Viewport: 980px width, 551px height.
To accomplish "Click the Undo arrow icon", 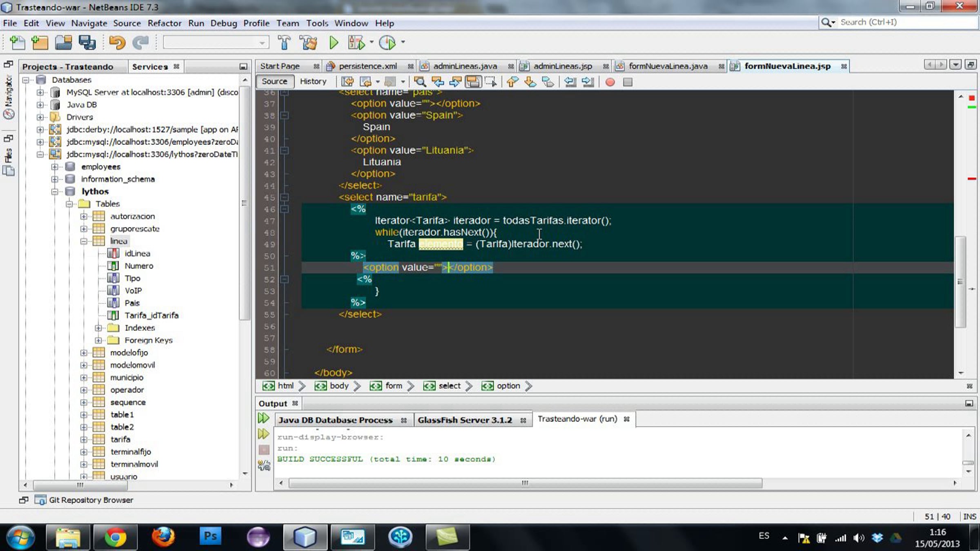I will (x=117, y=42).
